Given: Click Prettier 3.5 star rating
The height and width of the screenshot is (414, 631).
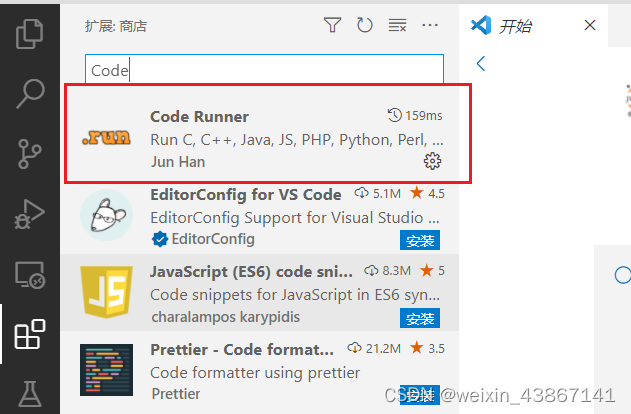Looking at the screenshot, I should 427,348.
